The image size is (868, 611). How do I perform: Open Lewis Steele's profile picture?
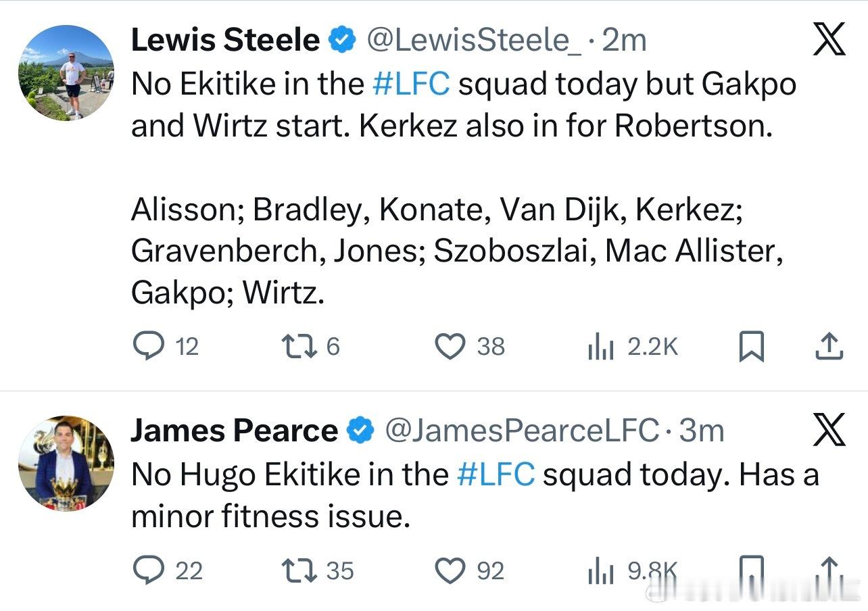pyautogui.click(x=66, y=74)
